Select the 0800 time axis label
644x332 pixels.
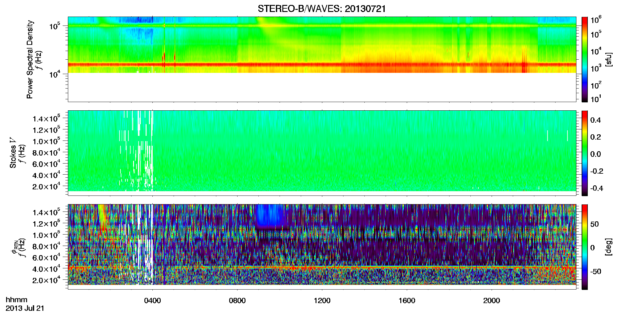[237, 300]
